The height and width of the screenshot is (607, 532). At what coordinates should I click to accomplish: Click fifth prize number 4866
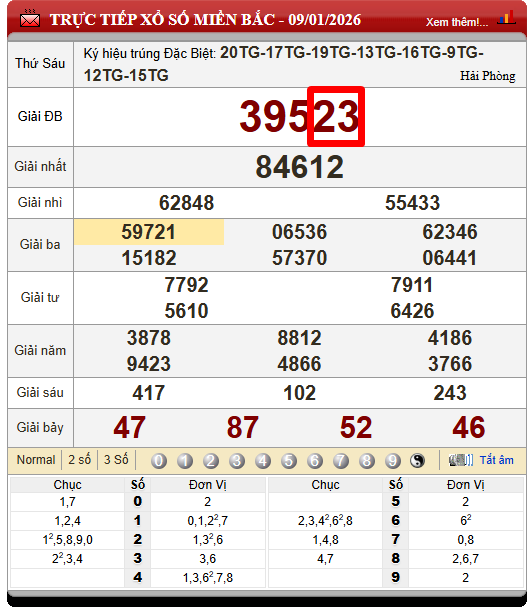click(x=299, y=364)
